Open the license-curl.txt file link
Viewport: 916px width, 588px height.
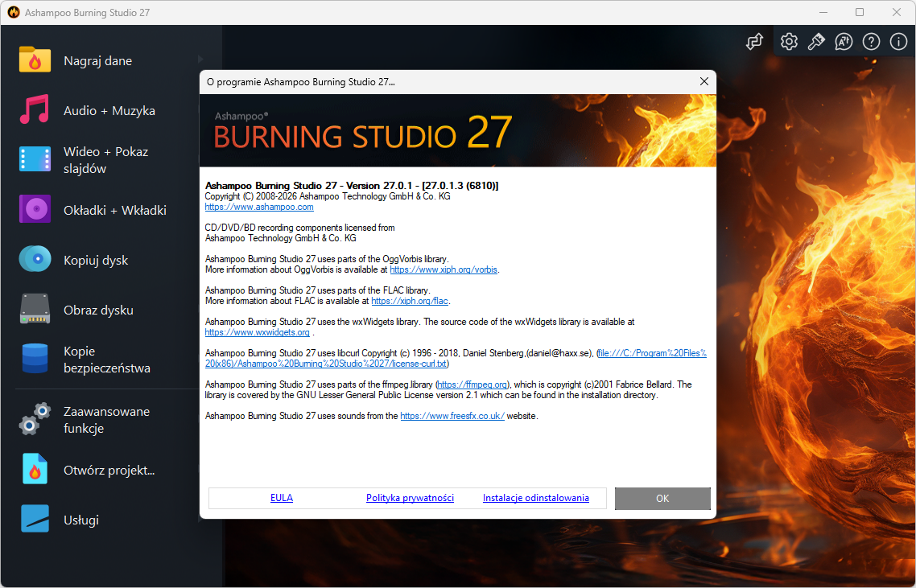click(x=456, y=358)
